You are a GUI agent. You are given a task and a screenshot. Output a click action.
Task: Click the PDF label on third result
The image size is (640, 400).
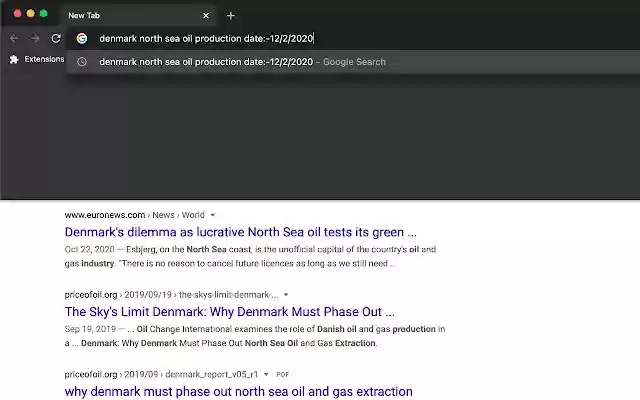[282, 374]
